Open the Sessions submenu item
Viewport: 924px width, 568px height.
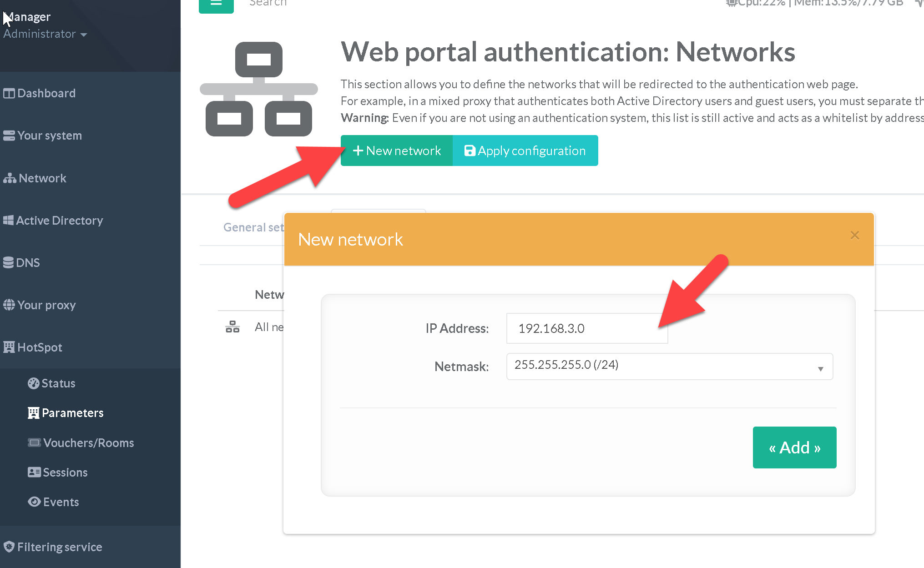coord(65,472)
